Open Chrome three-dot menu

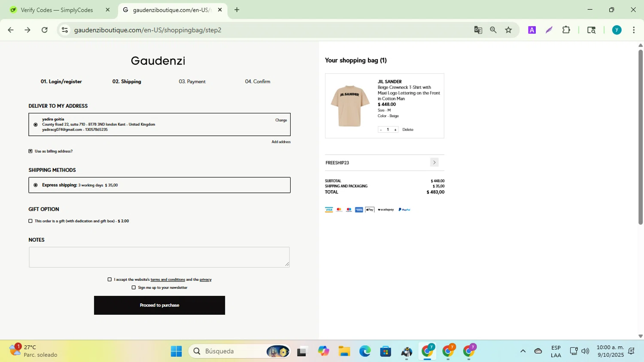[x=634, y=30]
